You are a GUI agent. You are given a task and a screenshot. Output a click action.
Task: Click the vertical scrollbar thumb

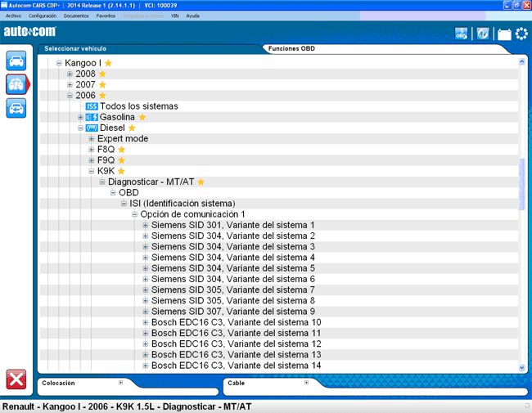click(x=522, y=183)
